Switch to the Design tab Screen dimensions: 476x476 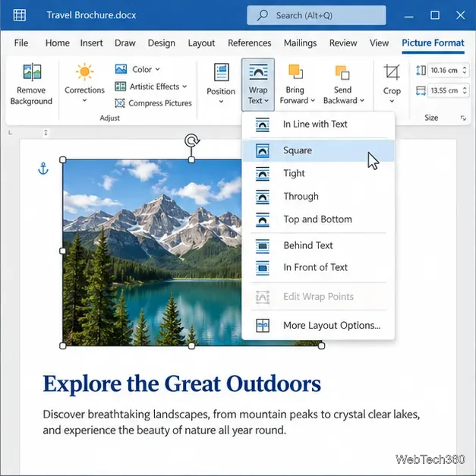162,43
